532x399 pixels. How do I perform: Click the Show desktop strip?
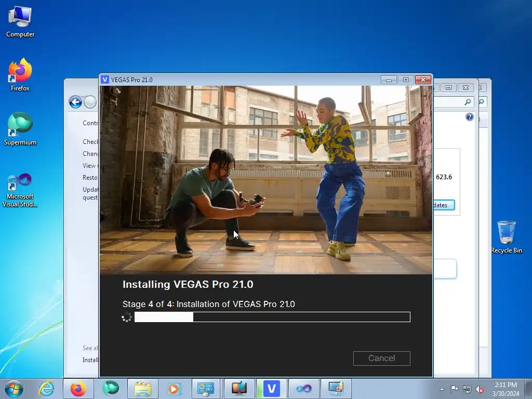click(x=528, y=389)
